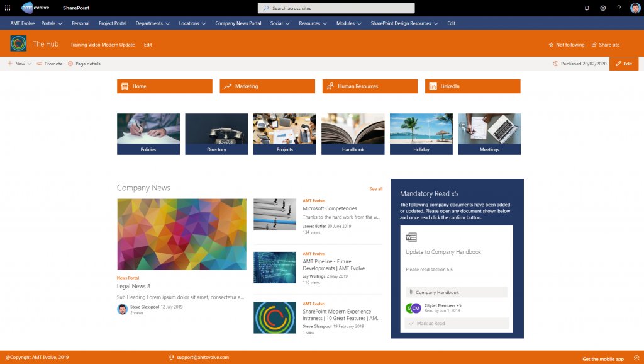This screenshot has height=364, width=644.
Task: Open the user profile avatar
Action: (635, 8)
